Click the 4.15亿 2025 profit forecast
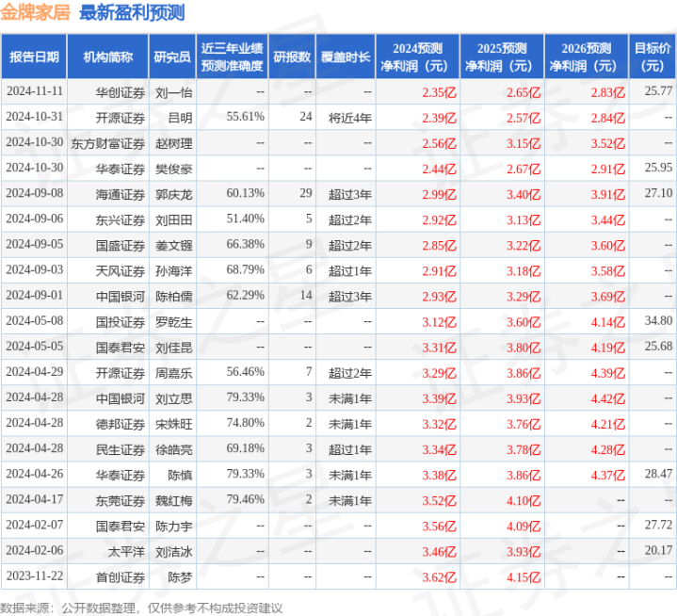This screenshot has height=616, width=677. tap(524, 576)
